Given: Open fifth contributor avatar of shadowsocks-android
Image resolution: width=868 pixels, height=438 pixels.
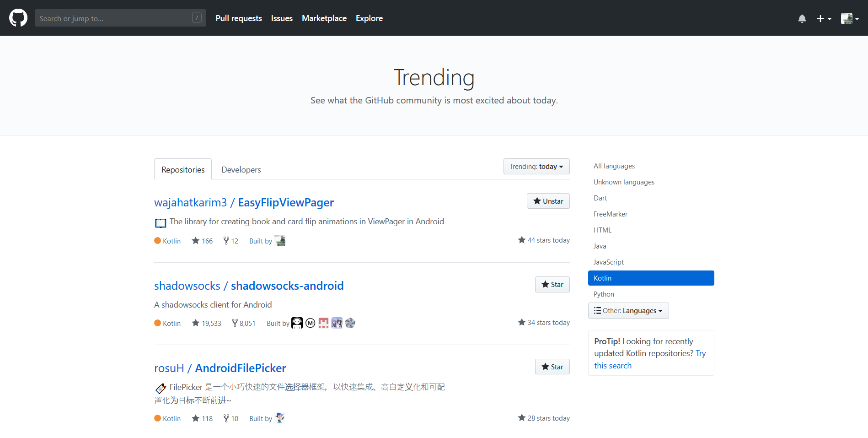Looking at the screenshot, I should coord(350,323).
